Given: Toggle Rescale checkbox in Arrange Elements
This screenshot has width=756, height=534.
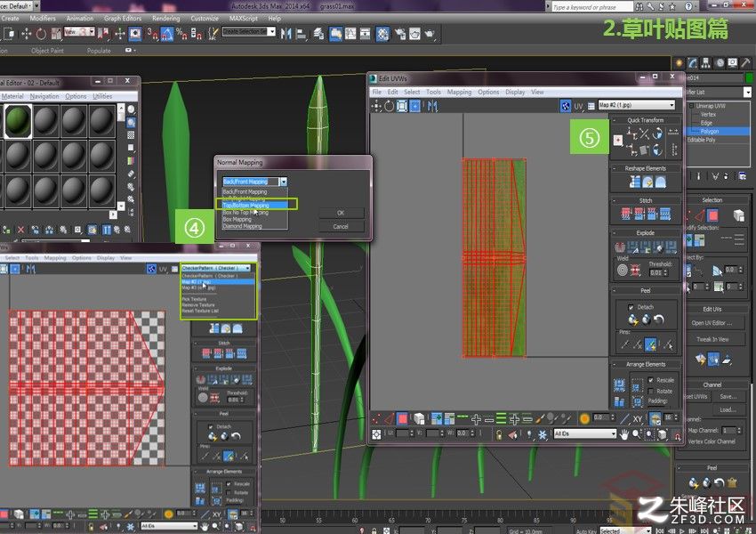Looking at the screenshot, I should [650, 380].
